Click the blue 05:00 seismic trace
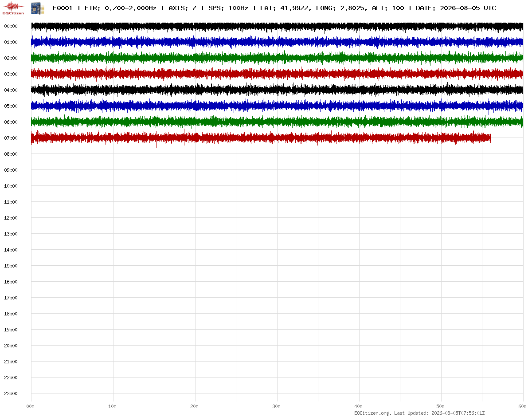Screen dimensions: 532x417 coord(277,106)
